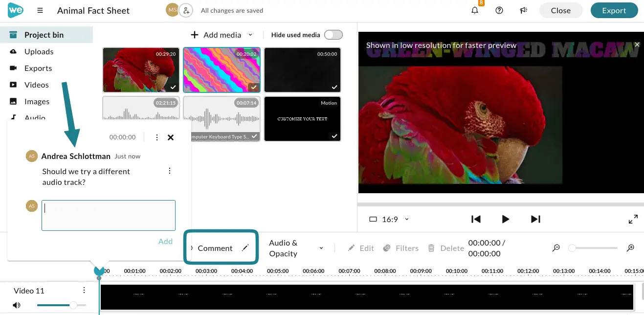Select the Motion title Customize Your Text thumbnail
This screenshot has width=644, height=315.
303,119
